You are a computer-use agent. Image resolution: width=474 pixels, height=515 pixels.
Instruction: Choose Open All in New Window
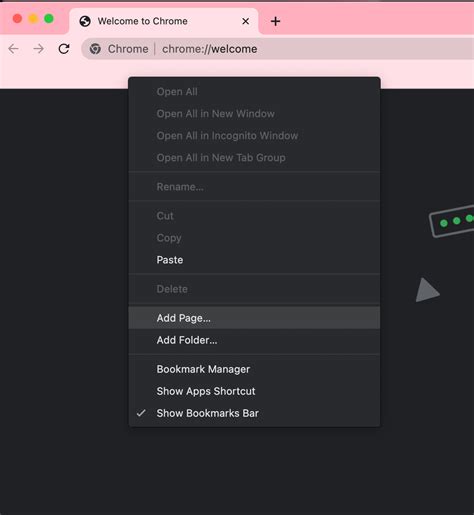(x=254, y=114)
